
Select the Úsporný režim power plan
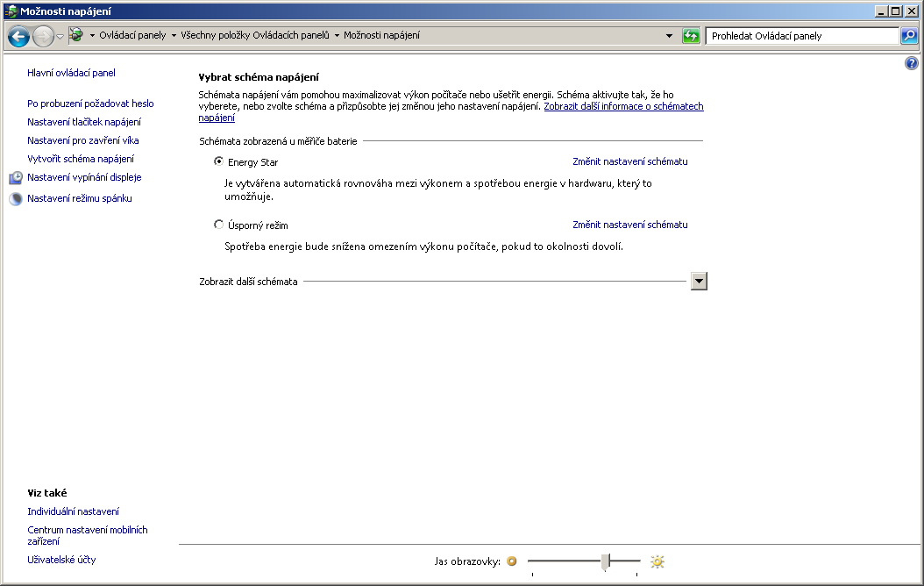[218, 225]
